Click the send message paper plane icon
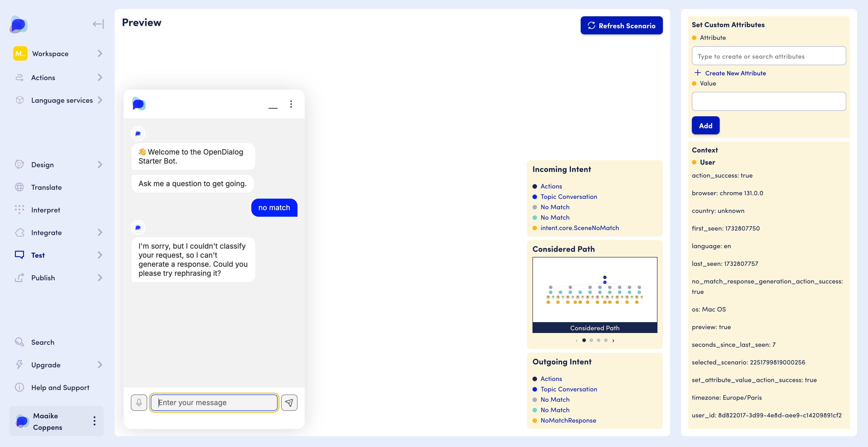This screenshot has height=447, width=868. (289, 403)
